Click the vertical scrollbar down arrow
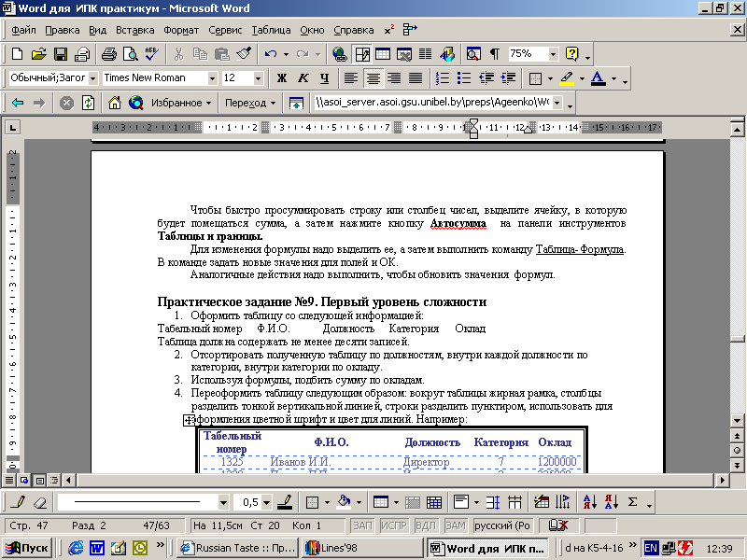Image resolution: width=747 pixels, height=560 pixels. point(737,421)
